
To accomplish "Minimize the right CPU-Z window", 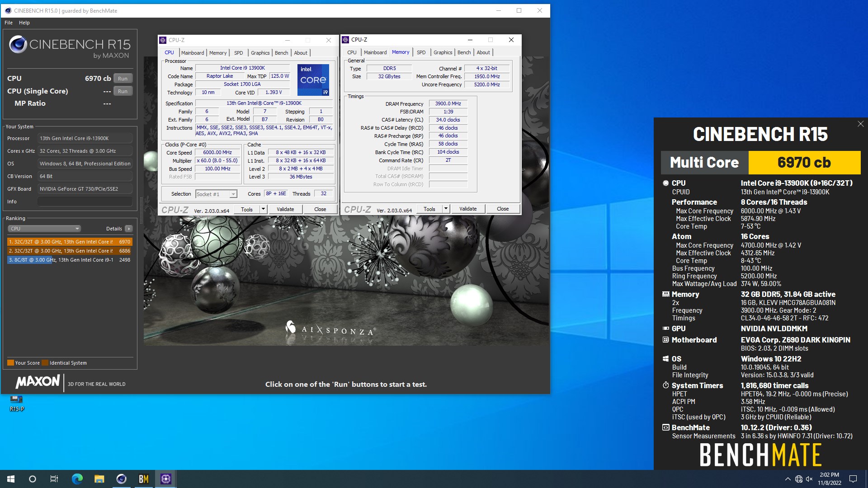I will [470, 40].
